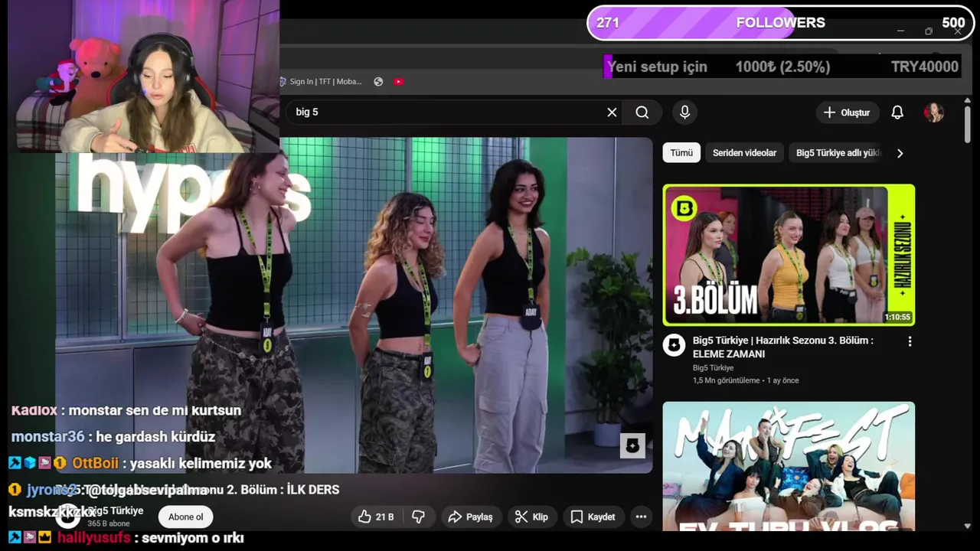
Task: Open the 3.BÖLÜM video thumbnail
Action: 789,255
